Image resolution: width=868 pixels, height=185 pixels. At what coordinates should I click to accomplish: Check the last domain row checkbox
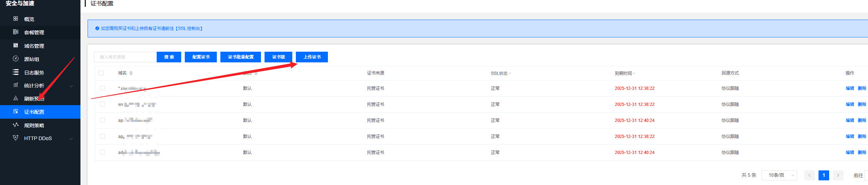[x=103, y=152]
